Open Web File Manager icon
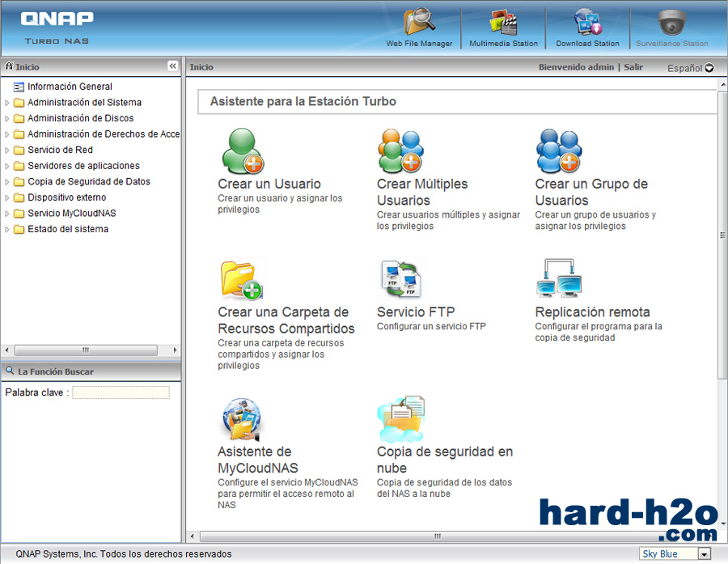 pyautogui.click(x=419, y=22)
